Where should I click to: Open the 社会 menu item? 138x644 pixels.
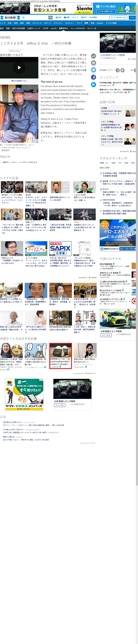[10, 23]
